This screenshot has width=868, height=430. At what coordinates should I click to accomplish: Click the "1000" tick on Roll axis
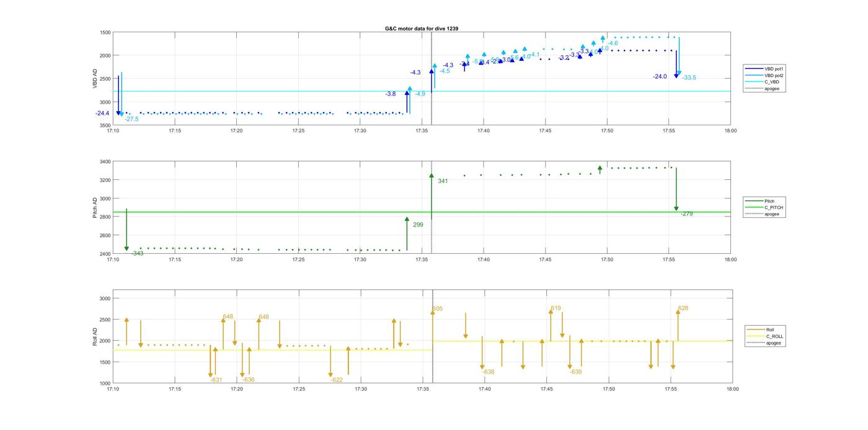click(105, 383)
